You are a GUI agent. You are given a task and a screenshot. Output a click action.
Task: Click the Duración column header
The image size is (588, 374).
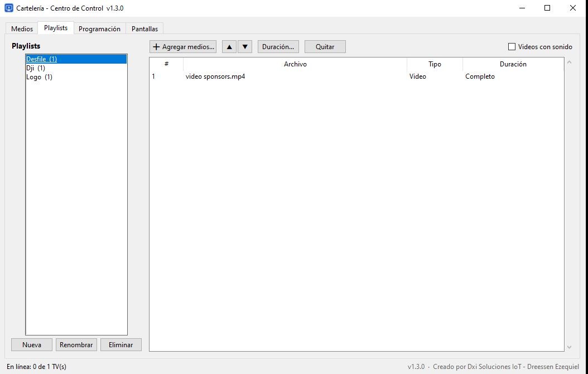point(513,64)
